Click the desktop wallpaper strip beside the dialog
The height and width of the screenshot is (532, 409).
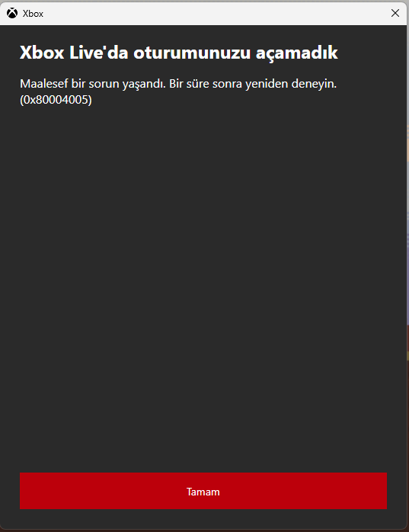[x=407, y=238]
